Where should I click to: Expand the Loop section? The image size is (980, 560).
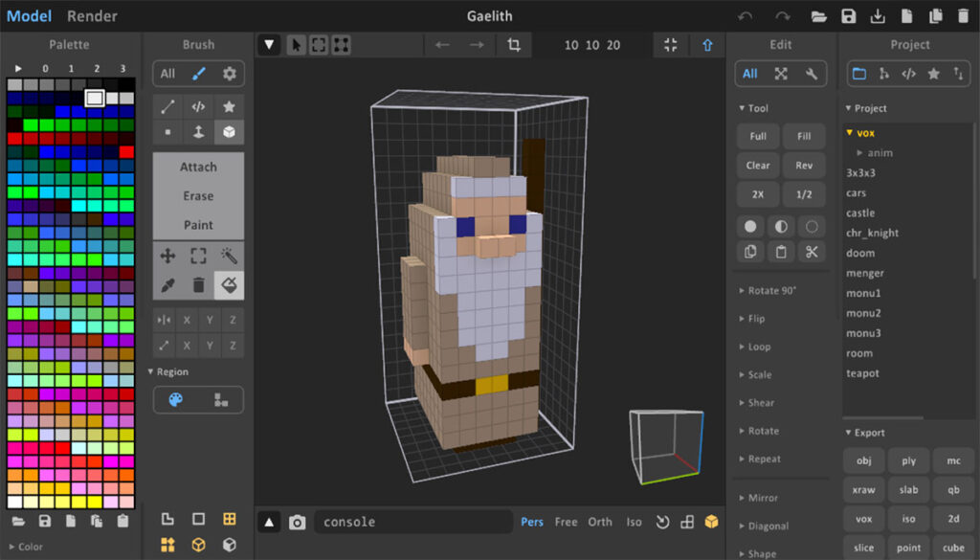coord(755,347)
